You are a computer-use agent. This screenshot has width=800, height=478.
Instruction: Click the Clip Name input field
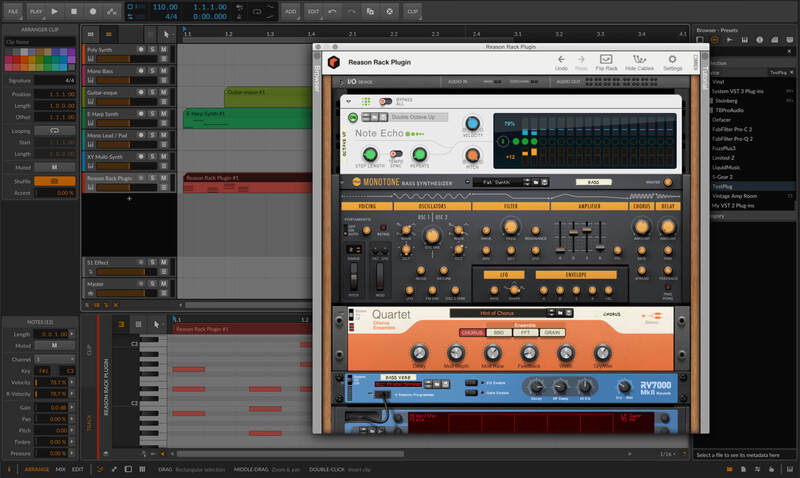(40, 42)
